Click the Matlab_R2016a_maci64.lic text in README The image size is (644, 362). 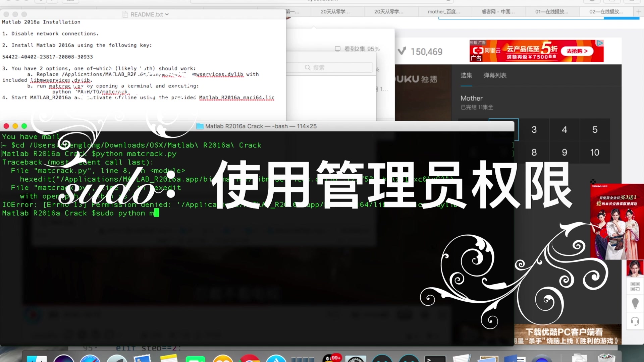pyautogui.click(x=237, y=98)
